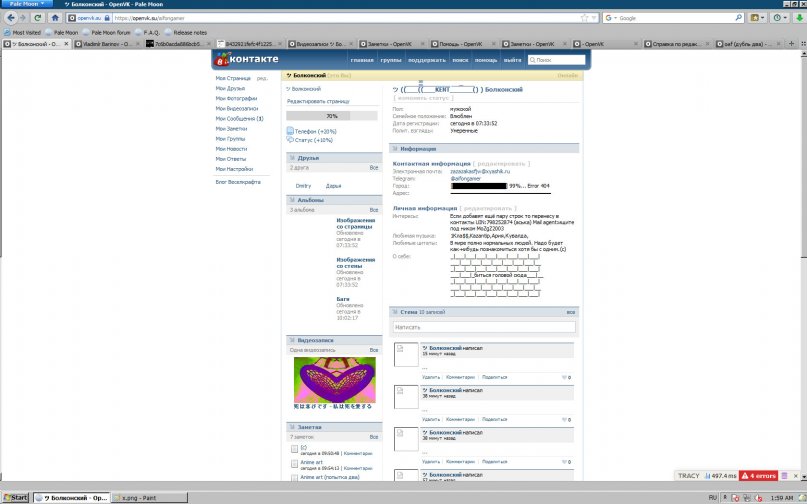The width and height of the screenshot is (807, 504).
Task: Open the Pale Moon forum bookmark
Action: pyautogui.click(x=106, y=32)
